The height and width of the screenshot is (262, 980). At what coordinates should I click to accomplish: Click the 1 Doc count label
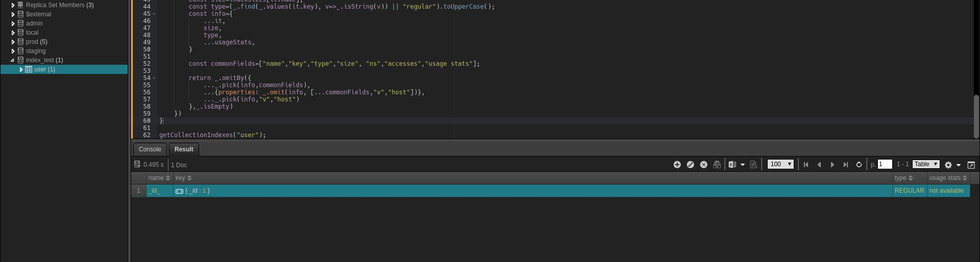point(179,165)
